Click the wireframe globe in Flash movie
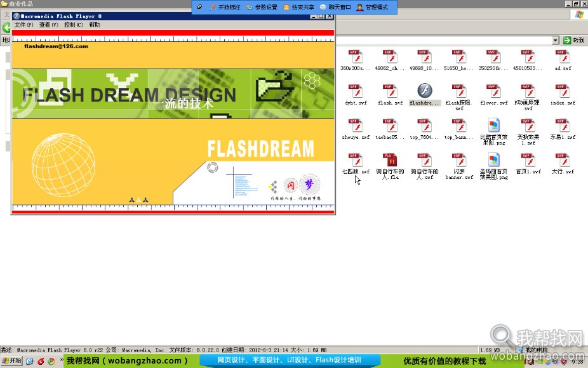588x368 pixels. click(x=63, y=165)
